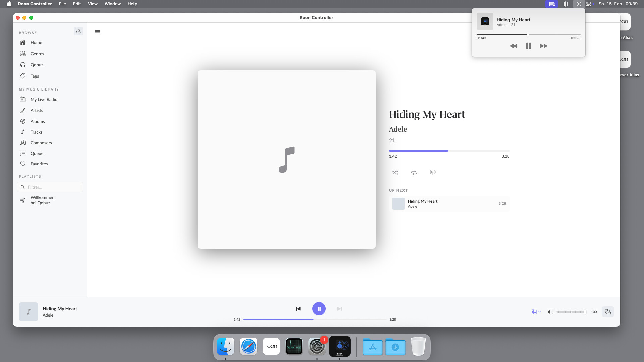Open Favorites in sidebar
Image resolution: width=644 pixels, height=362 pixels.
point(39,164)
